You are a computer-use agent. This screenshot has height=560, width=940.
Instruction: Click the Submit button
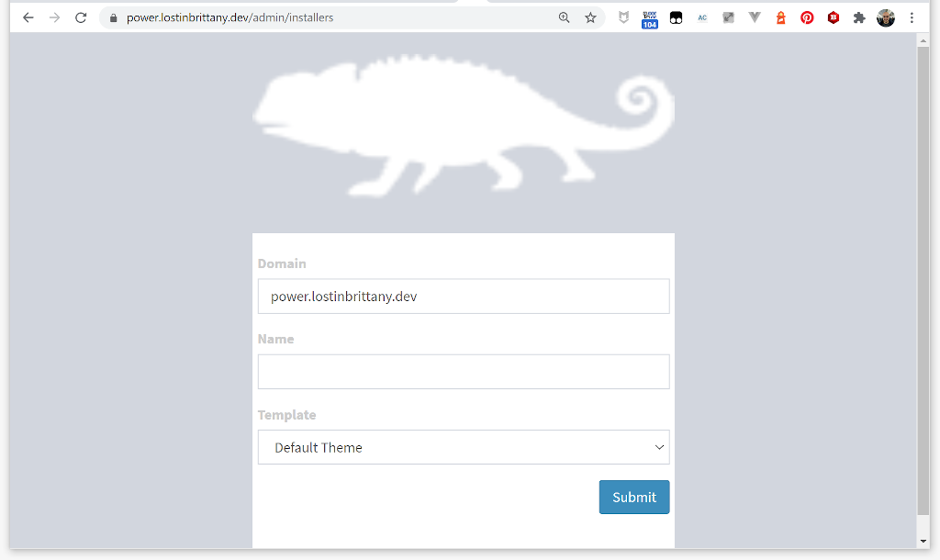634,497
